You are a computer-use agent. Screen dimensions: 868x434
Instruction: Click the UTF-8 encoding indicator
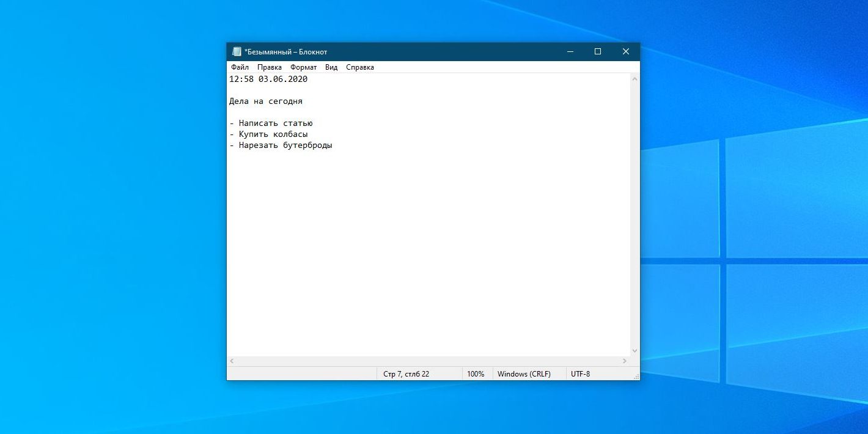coord(580,374)
